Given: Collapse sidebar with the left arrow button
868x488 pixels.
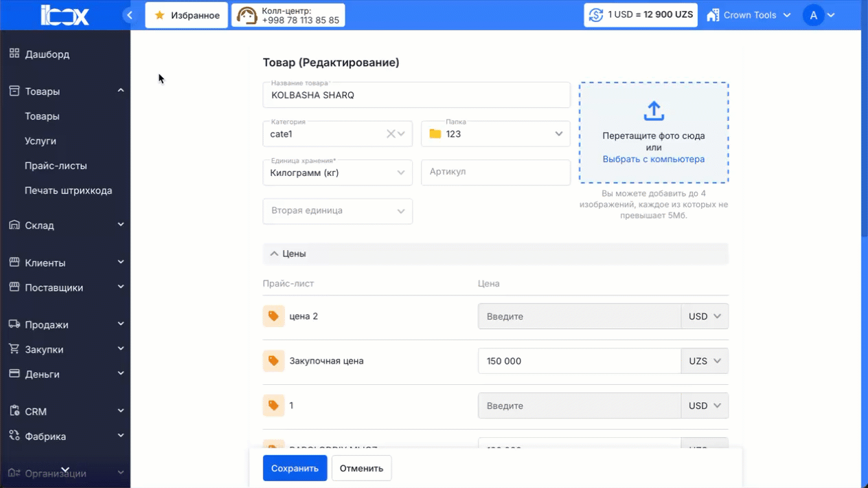Looking at the screenshot, I should click(129, 15).
